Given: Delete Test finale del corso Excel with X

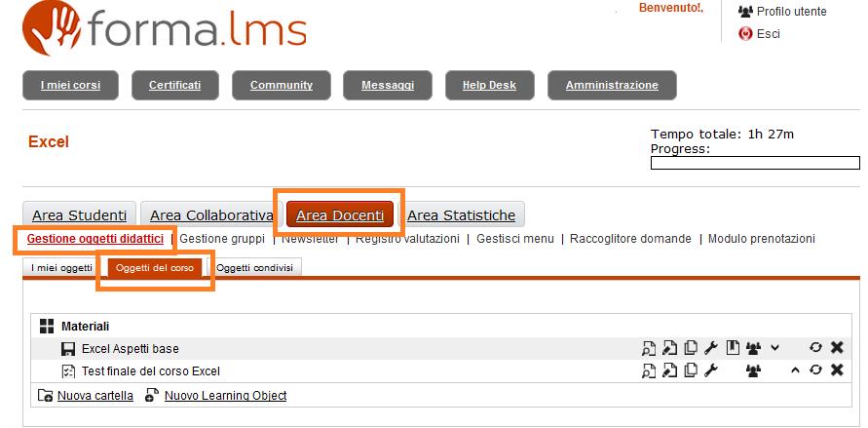Looking at the screenshot, I should 836,370.
